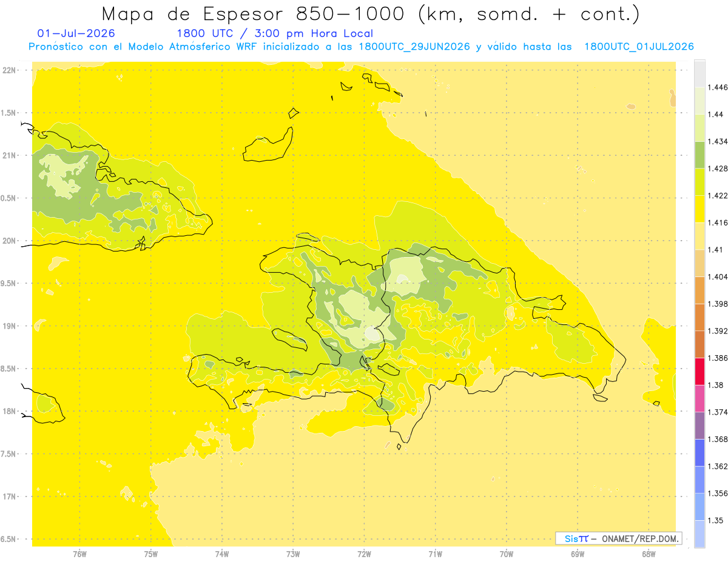Select the '75W' longitude label
Image resolution: width=728 pixels, height=562 pixels.
(151, 554)
